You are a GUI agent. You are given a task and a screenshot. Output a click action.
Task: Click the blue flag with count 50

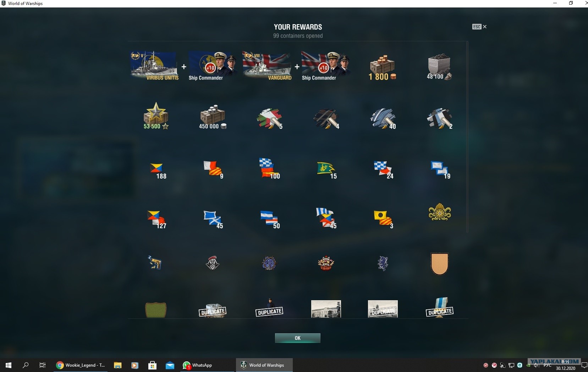coord(270,220)
